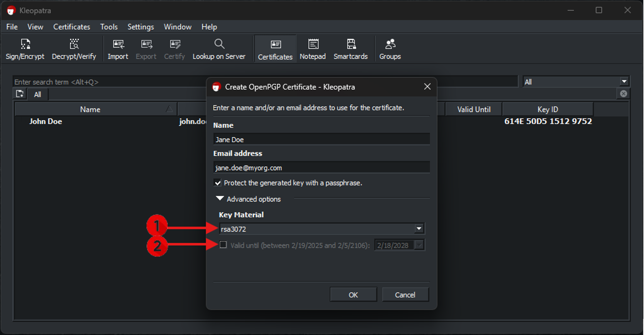Switch to the Certificates view

pos(275,49)
